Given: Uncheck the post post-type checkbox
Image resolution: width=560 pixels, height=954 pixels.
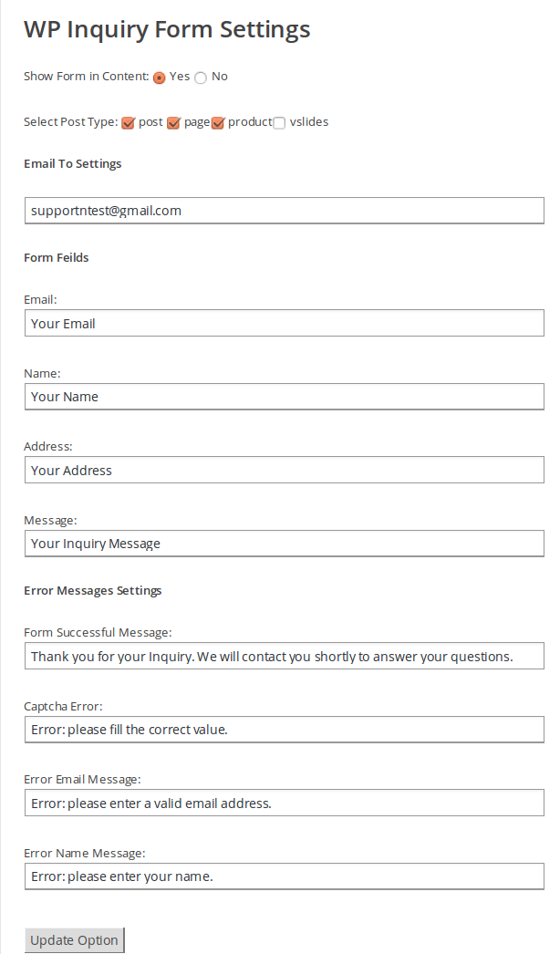Looking at the screenshot, I should pos(128,123).
